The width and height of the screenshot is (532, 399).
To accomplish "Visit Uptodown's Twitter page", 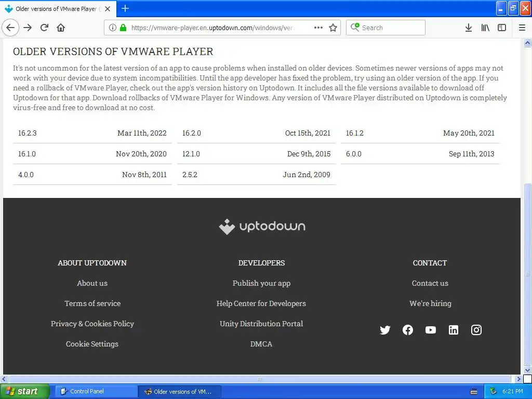I will tap(385, 330).
